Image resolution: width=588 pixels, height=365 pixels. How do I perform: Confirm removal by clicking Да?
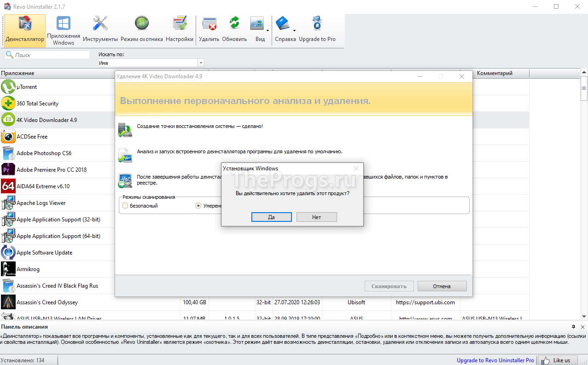(x=271, y=217)
